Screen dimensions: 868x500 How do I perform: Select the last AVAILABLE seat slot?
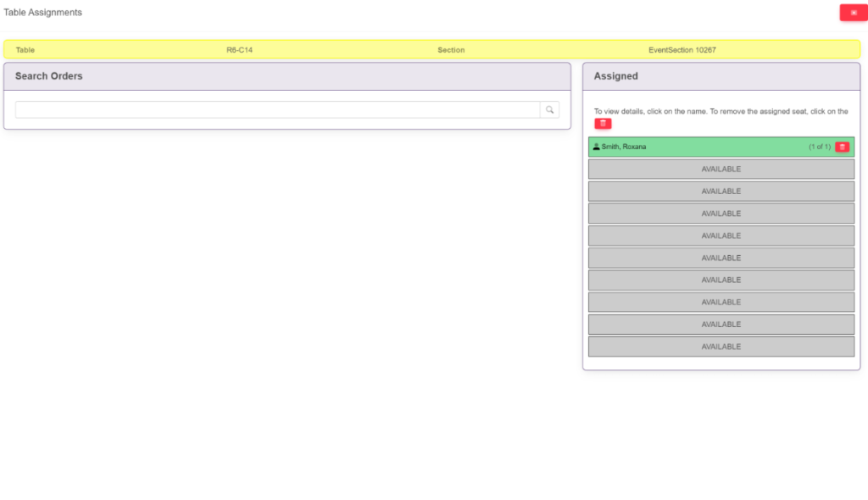pyautogui.click(x=721, y=347)
